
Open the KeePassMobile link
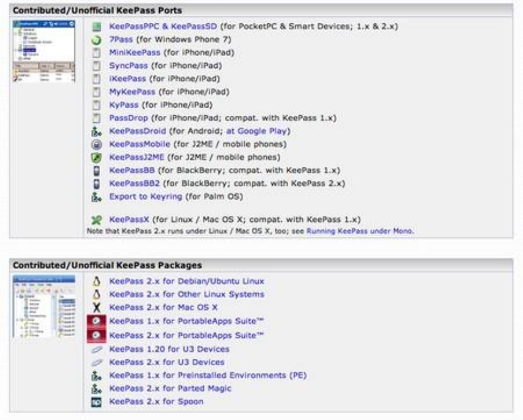(x=140, y=144)
